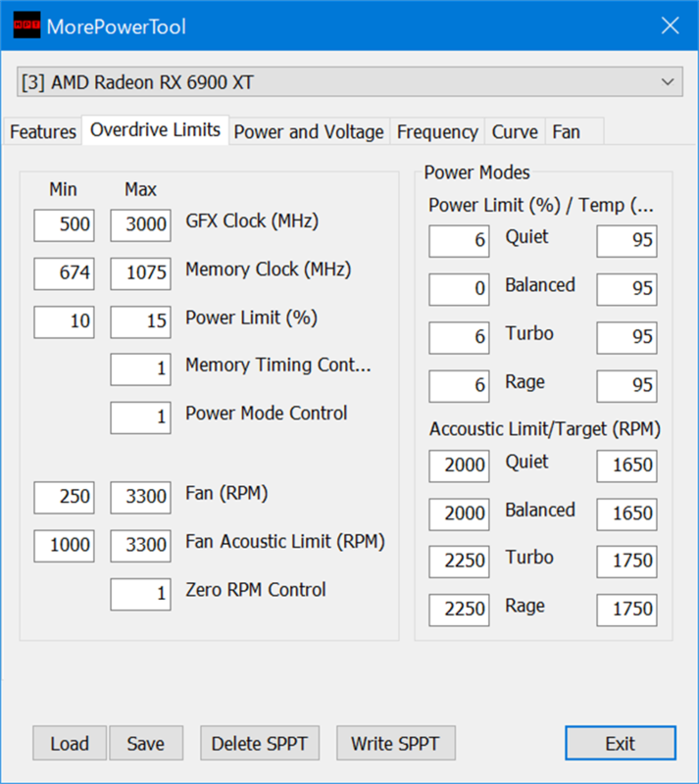Screen dimensions: 699x784
Task: Select the Zero RPM Control value field
Action: [140, 595]
